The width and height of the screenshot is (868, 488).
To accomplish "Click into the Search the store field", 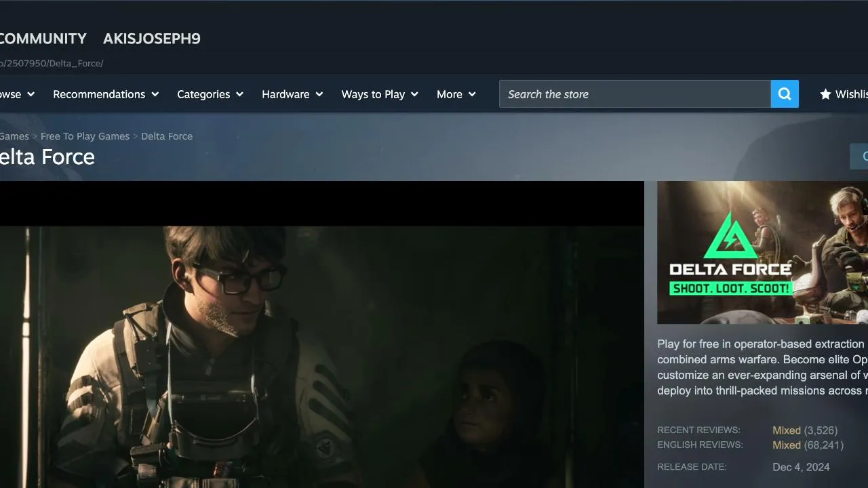I will [x=635, y=94].
